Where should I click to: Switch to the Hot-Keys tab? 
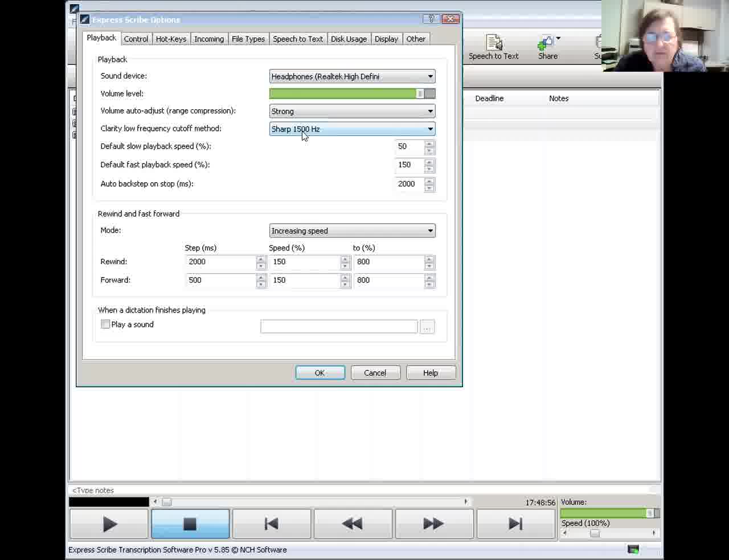coord(171,39)
